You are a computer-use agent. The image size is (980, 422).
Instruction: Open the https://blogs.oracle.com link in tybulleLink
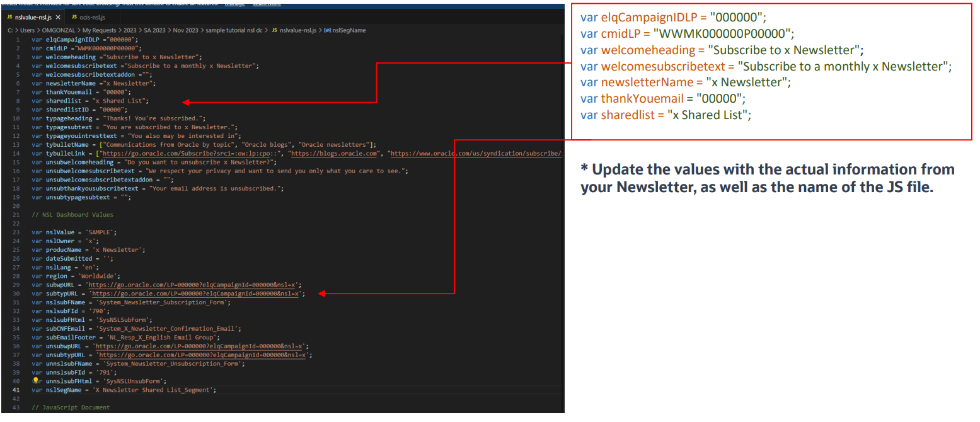335,153
